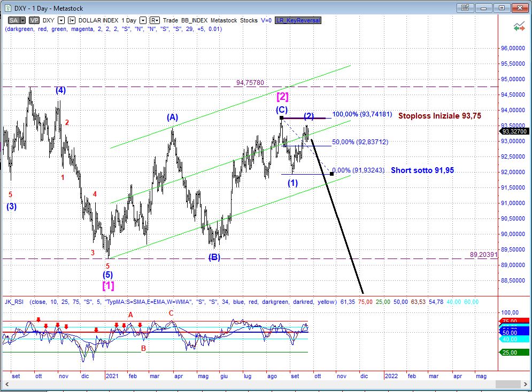Toggle the VP button
This screenshot has height=392, width=532.
click(34, 20)
